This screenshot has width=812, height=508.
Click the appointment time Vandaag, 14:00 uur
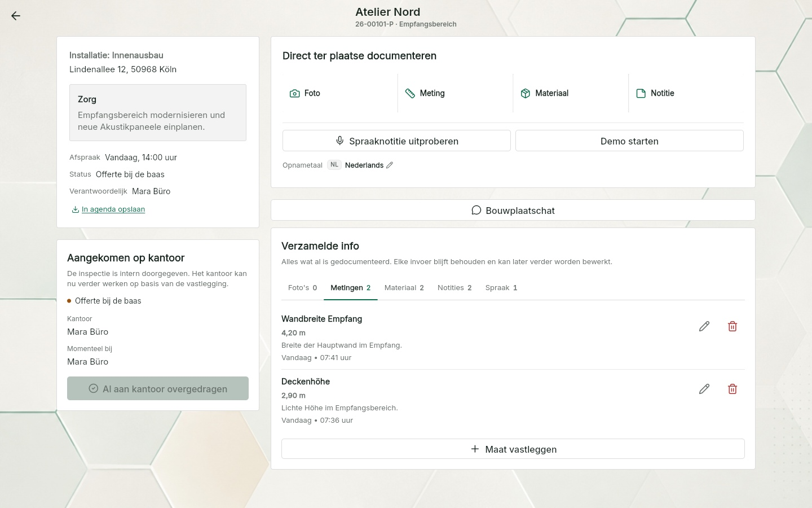pyautogui.click(x=141, y=157)
